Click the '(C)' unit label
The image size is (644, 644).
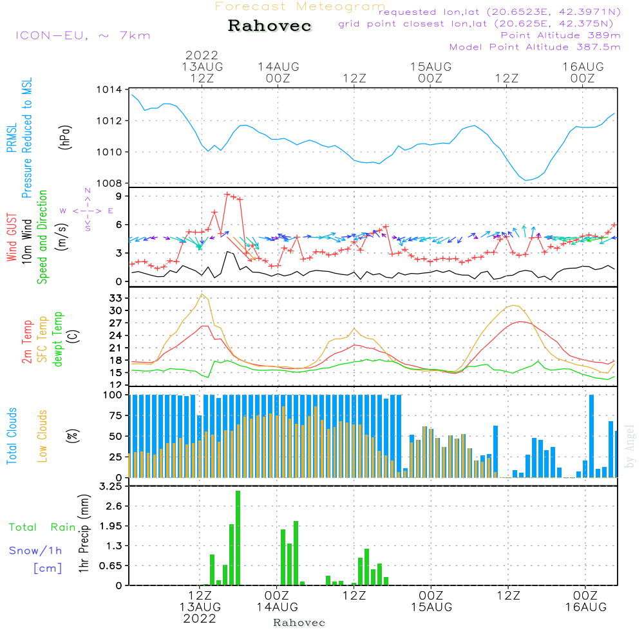[x=74, y=337]
